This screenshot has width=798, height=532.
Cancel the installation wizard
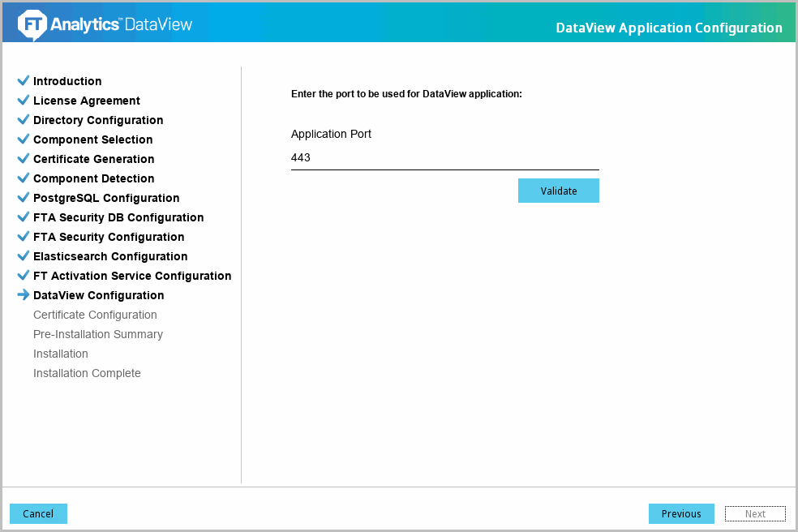(38, 513)
